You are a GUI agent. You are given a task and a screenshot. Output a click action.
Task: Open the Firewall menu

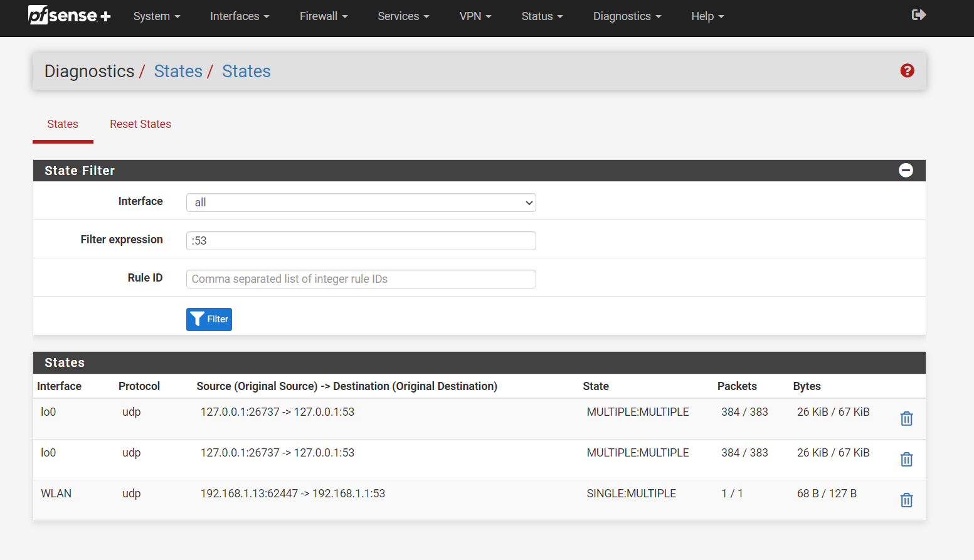tap(324, 16)
